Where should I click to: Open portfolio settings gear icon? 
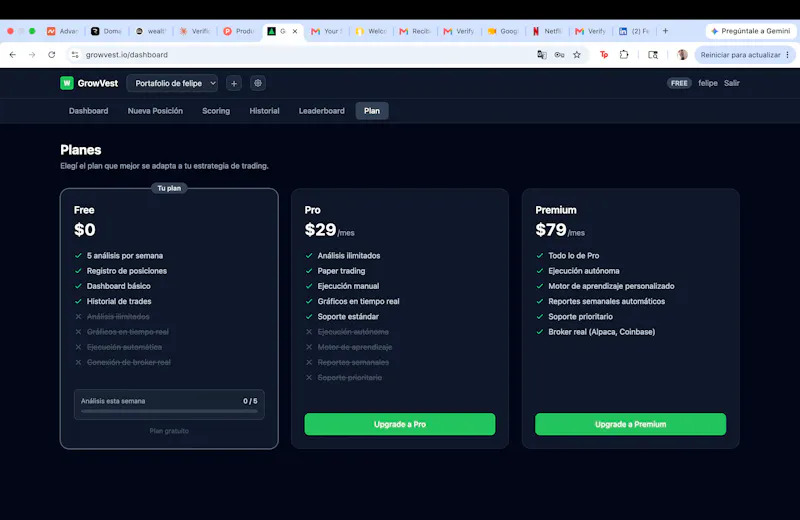click(x=258, y=83)
